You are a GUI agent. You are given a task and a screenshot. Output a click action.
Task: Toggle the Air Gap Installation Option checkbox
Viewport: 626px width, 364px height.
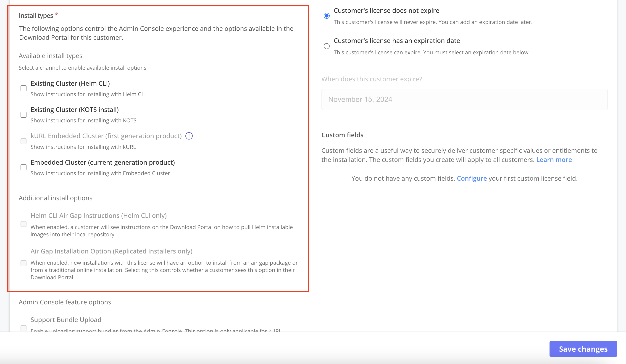(23, 263)
